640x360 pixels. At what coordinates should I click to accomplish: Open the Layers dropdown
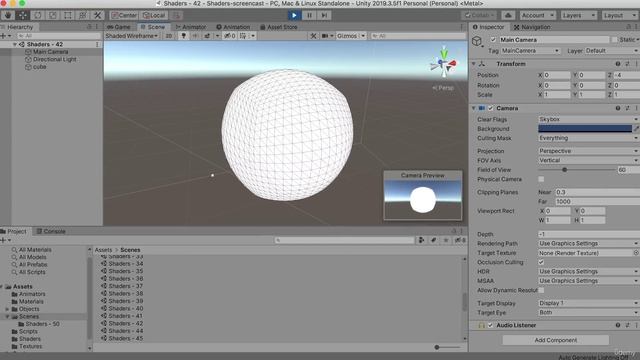[x=579, y=16]
